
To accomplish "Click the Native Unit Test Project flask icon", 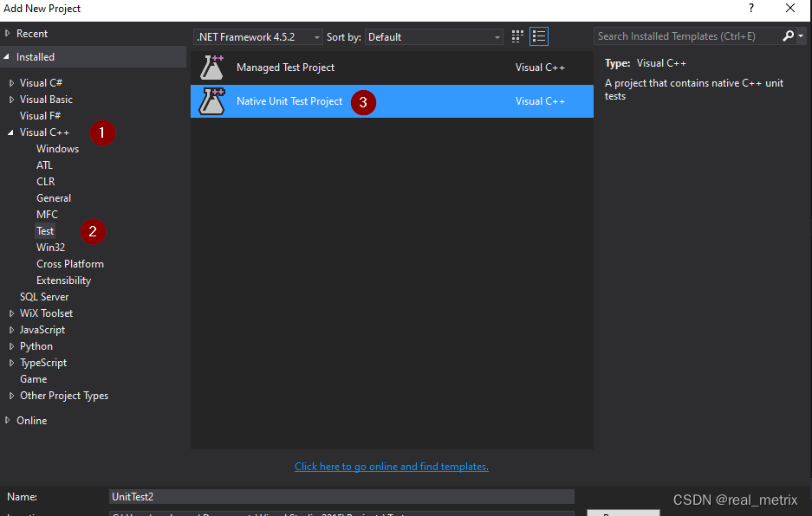I will (x=211, y=101).
